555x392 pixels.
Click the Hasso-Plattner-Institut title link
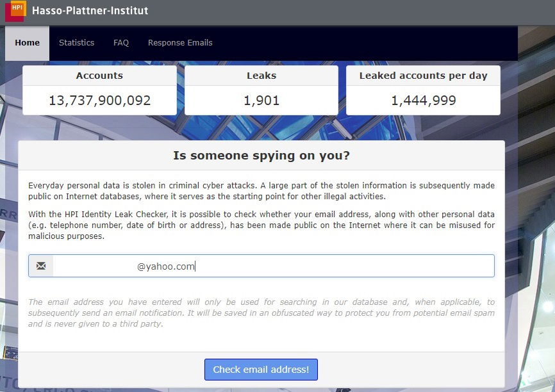90,11
